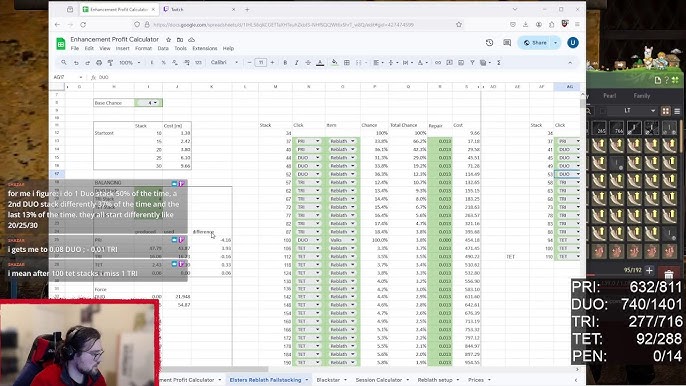Tick the checkbox beside LT dropdown
This screenshot has height=386, width=686.
[x=602, y=111]
